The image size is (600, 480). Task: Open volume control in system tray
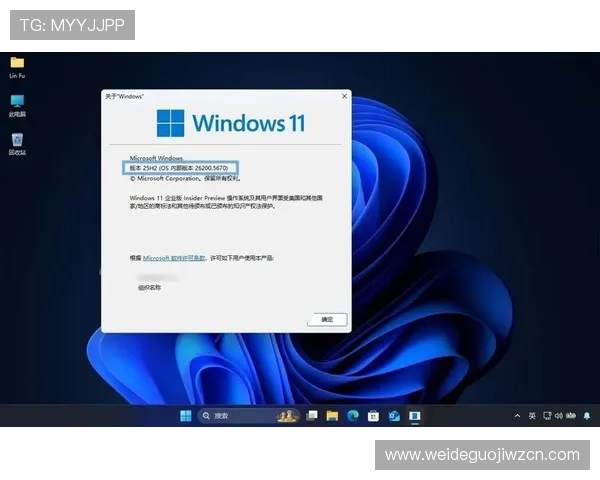(x=559, y=416)
